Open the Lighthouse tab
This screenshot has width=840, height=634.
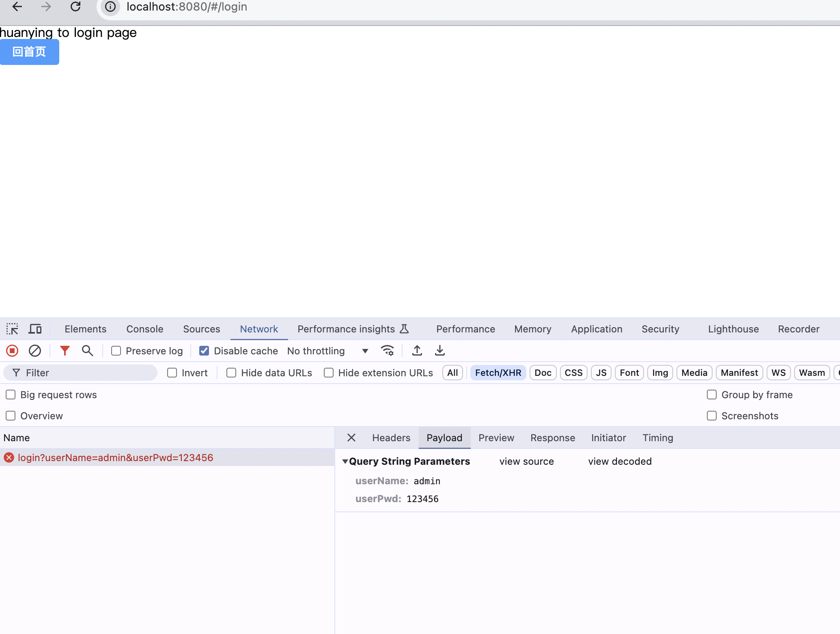point(734,329)
